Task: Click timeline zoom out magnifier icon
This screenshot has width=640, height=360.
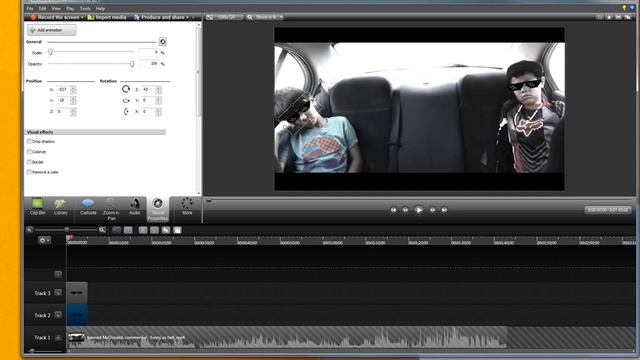Action: point(29,230)
